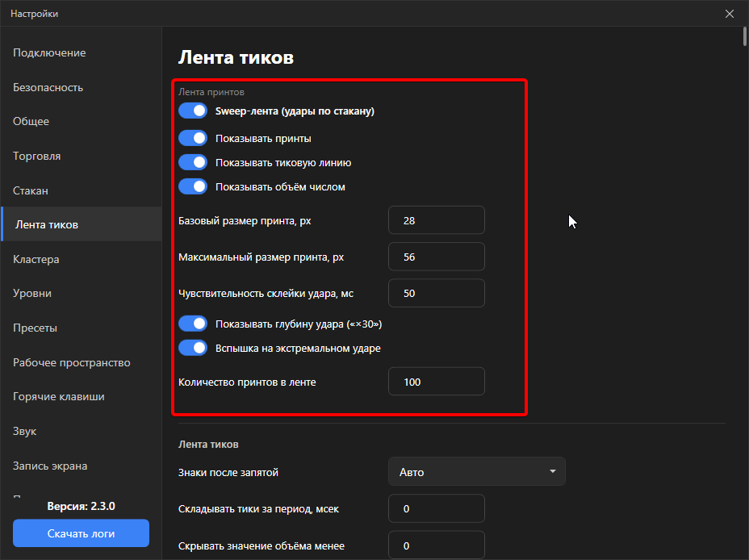The image size is (749, 560).
Task: Switch to Рабочее пространство settings
Action: pos(82,362)
